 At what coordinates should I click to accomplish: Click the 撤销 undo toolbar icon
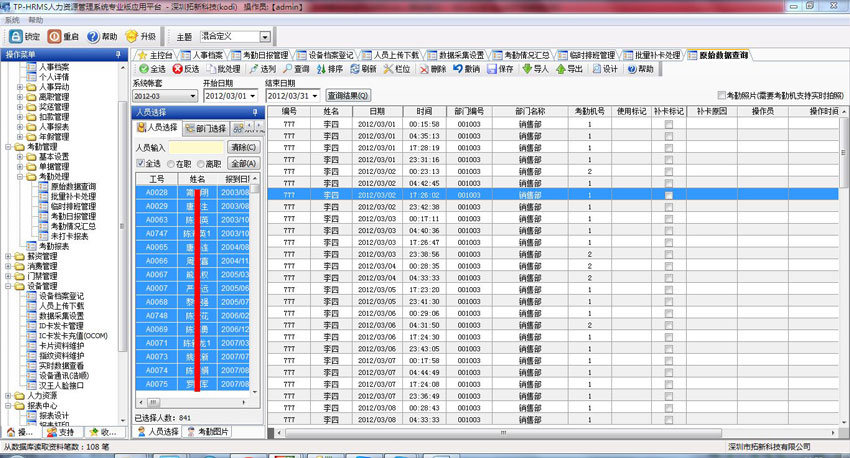pyautogui.click(x=458, y=69)
